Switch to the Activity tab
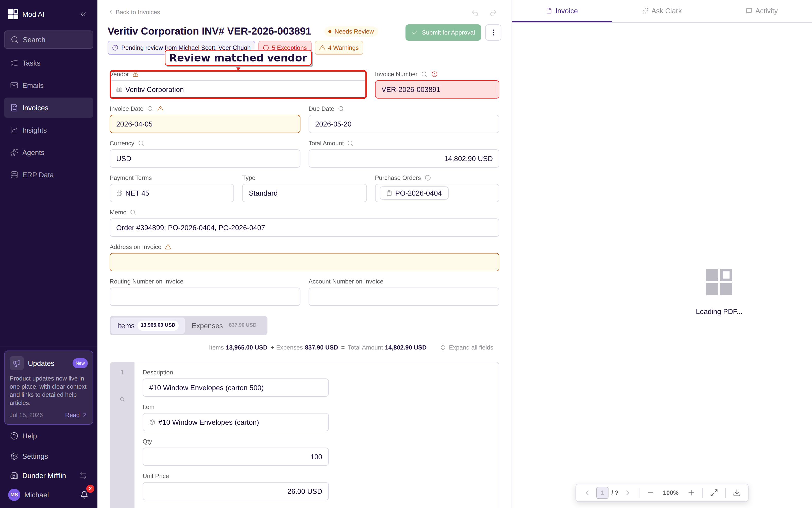This screenshot has width=812, height=508. click(762, 11)
